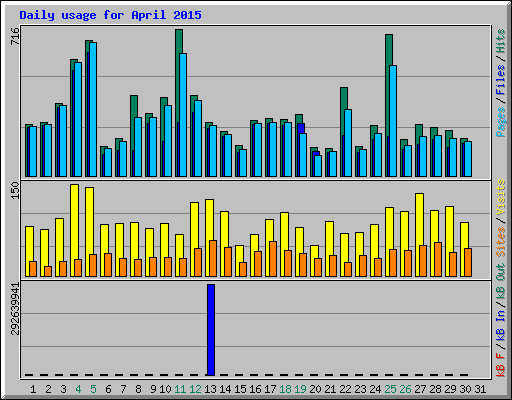Click the orange sites bar for day 2
The width and height of the screenshot is (512, 400).
pos(48,271)
